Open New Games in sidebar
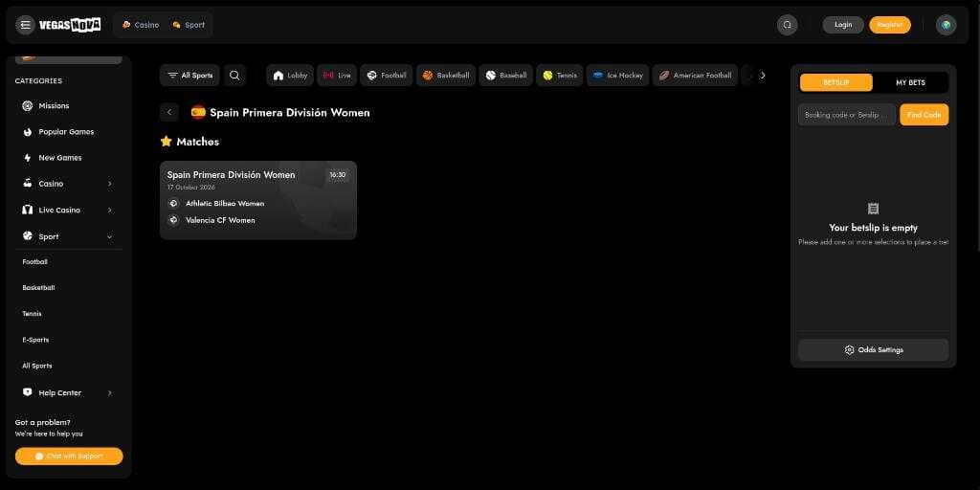Viewport: 980px width, 490px height. pos(69,158)
